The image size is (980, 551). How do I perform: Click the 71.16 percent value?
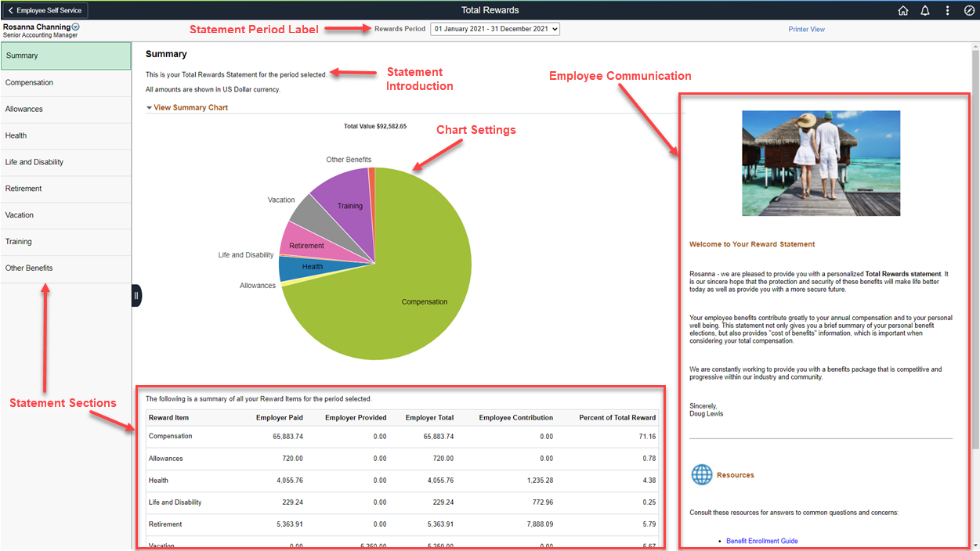(647, 437)
